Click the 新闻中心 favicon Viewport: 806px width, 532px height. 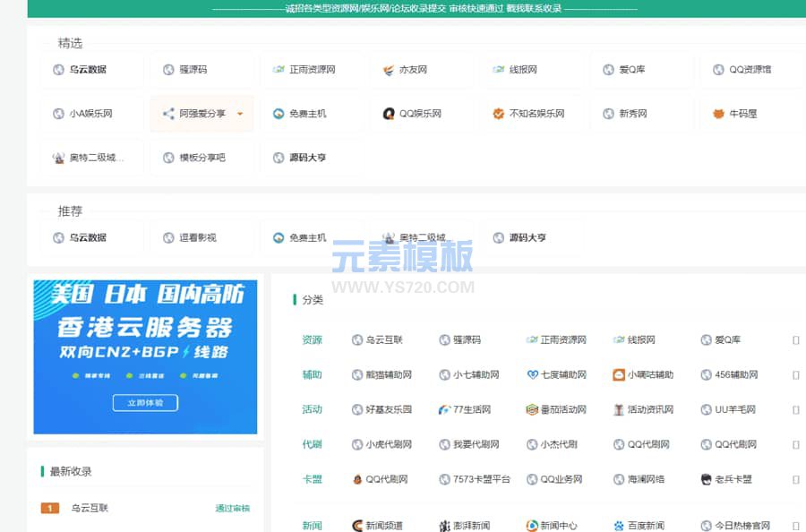coord(532,526)
